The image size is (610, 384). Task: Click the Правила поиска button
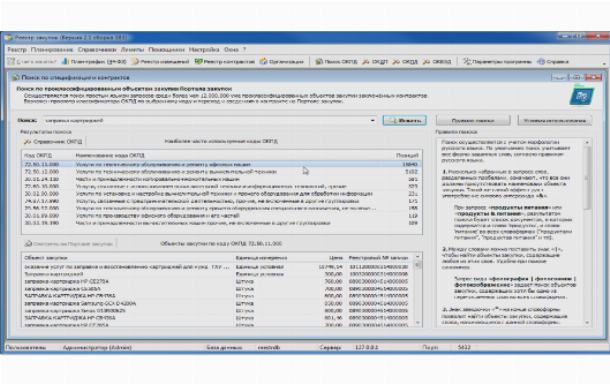[473, 121]
